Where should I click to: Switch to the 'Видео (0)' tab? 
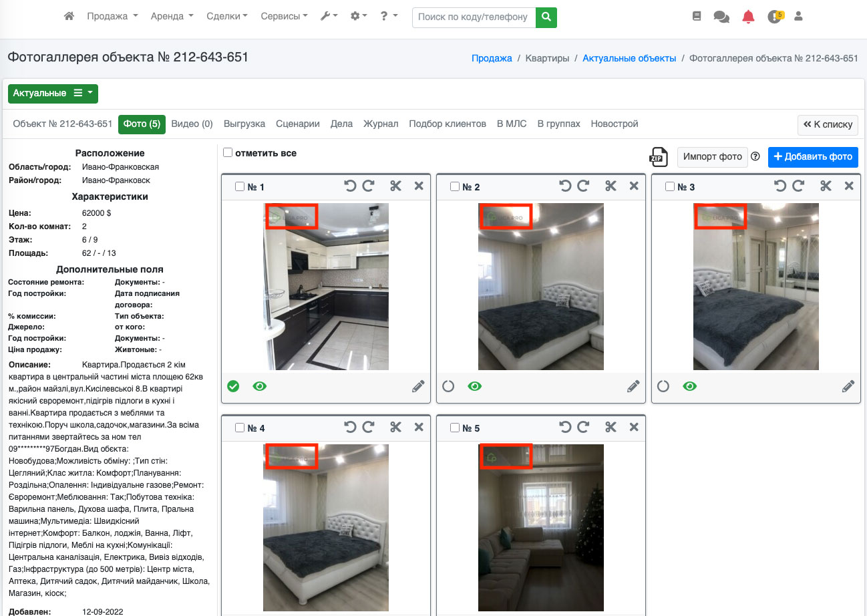[192, 124]
